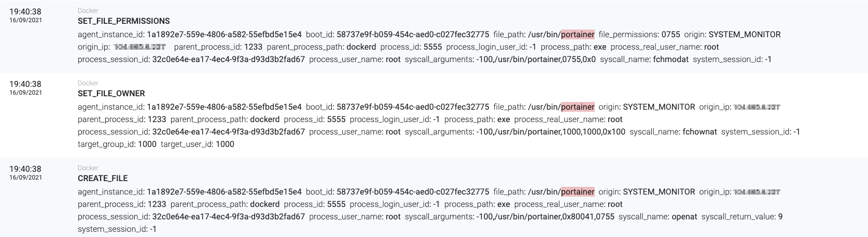Click the fchownat syscall_name value
Screen dimensions: 868x237
tap(700, 132)
